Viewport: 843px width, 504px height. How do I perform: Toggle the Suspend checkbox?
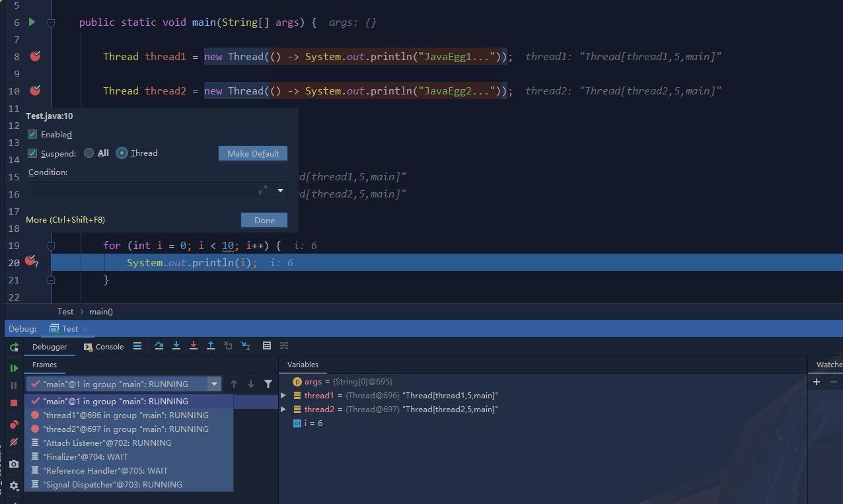(32, 153)
